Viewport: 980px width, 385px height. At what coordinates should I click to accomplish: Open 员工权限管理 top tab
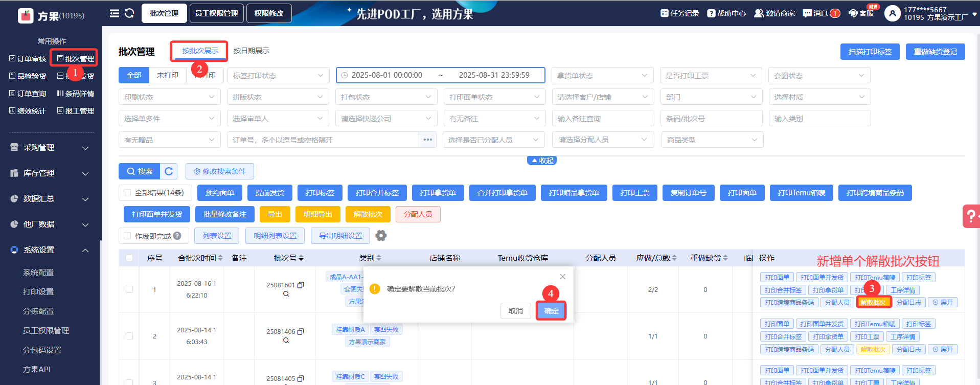pos(216,13)
